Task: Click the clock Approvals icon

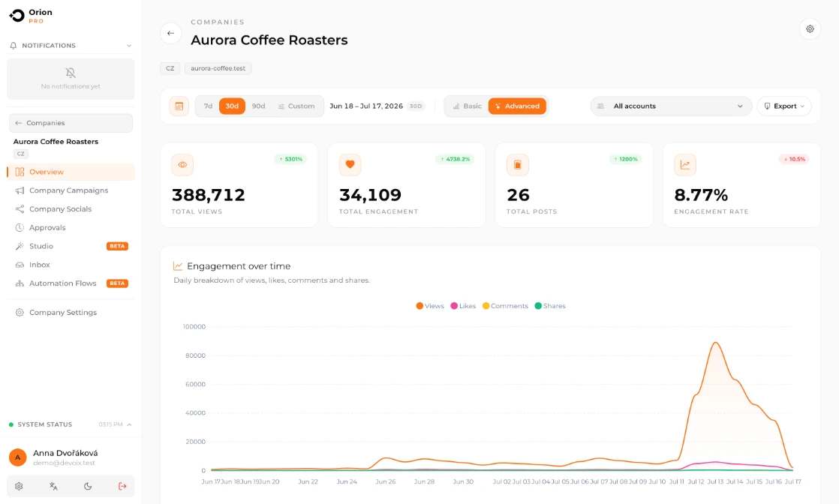Action: (20, 227)
